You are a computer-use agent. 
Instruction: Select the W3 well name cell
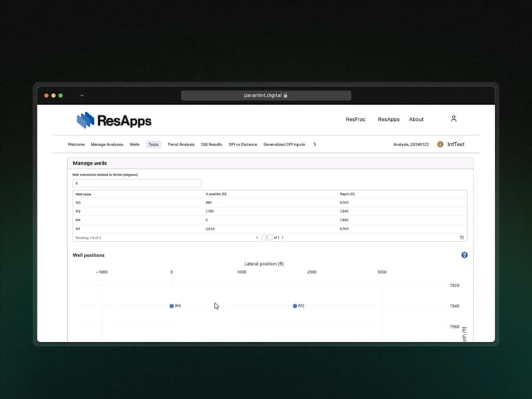78,203
